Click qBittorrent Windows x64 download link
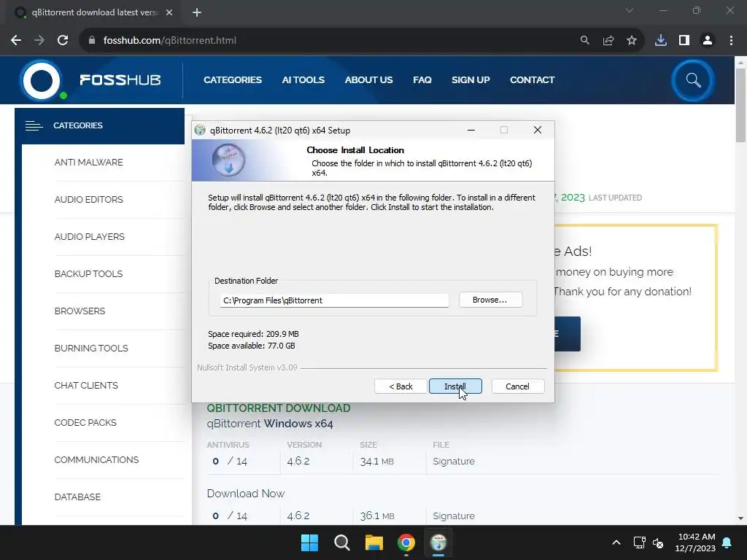The width and height of the screenshot is (747, 560). tap(270, 424)
